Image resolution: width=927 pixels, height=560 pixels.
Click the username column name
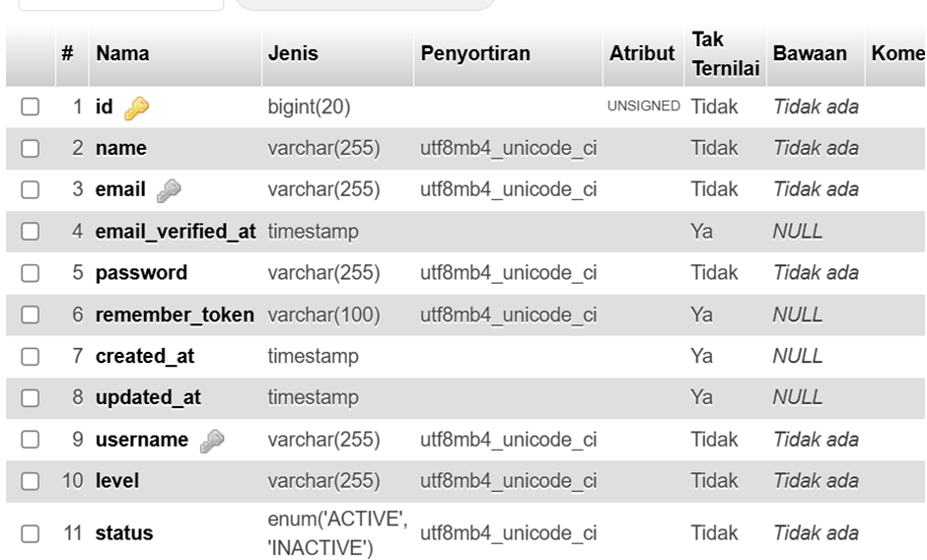coord(141,440)
